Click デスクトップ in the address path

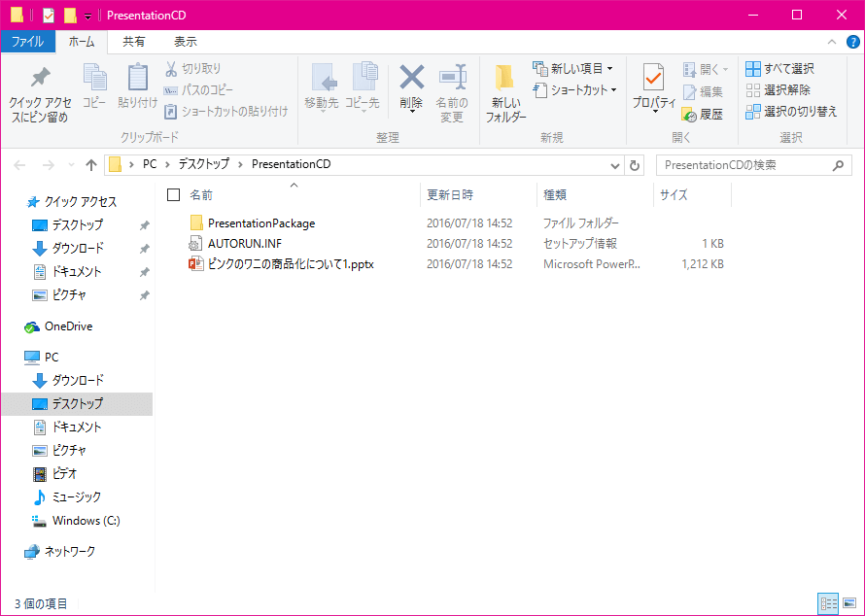point(203,164)
